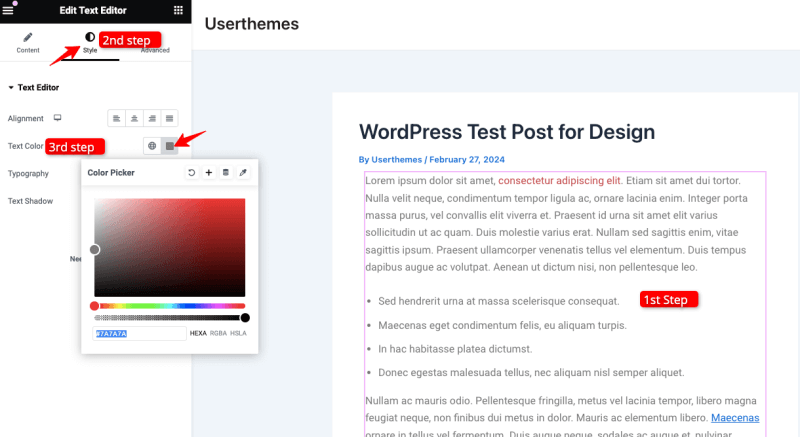The width and height of the screenshot is (800, 437).
Task: Reset color with the undo icon
Action: 191,173
